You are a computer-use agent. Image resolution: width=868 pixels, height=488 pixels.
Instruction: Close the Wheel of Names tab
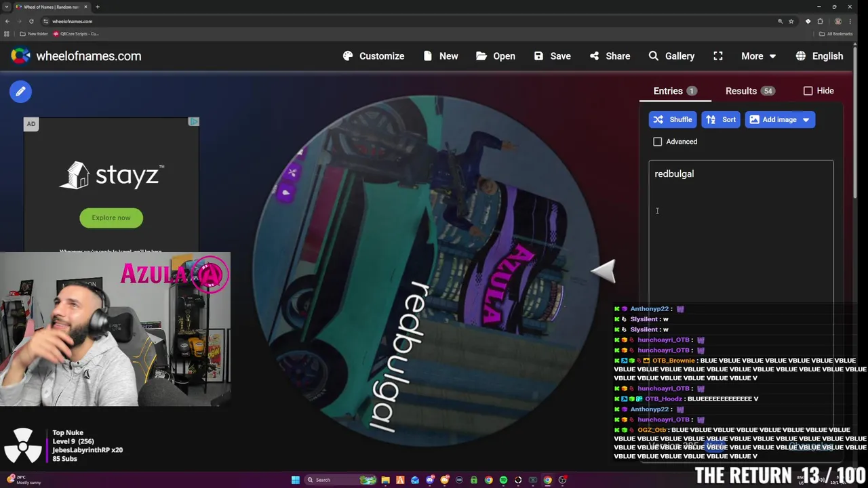pos(85,7)
